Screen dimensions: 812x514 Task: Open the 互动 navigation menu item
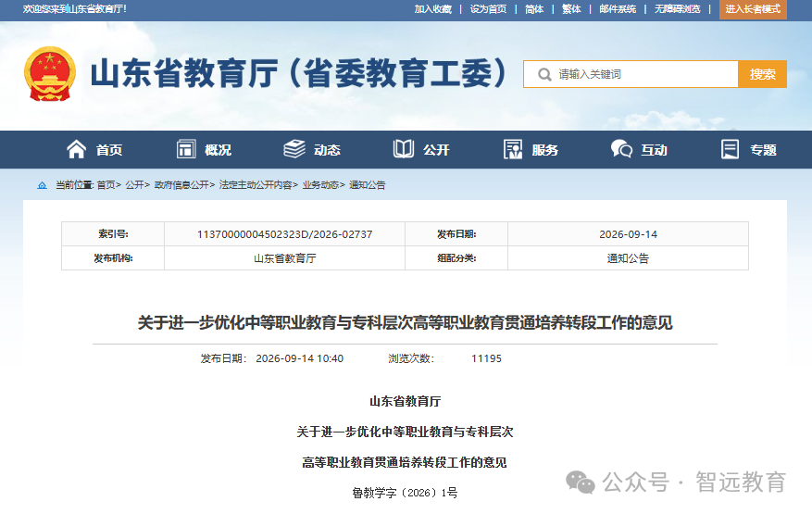[655, 150]
